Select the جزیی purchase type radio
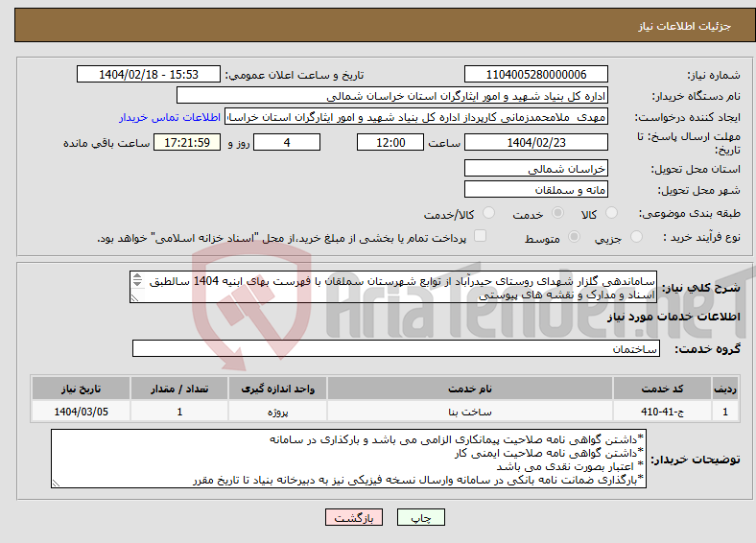 tap(636, 236)
